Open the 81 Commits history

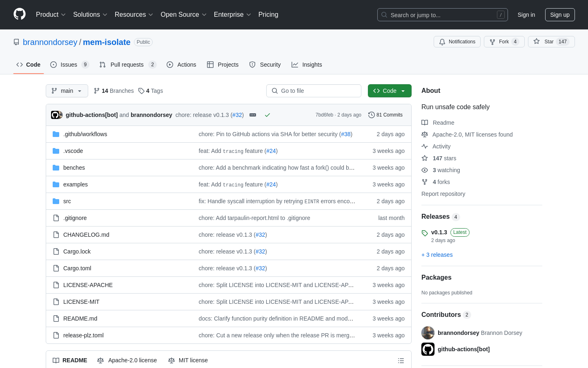pos(385,115)
